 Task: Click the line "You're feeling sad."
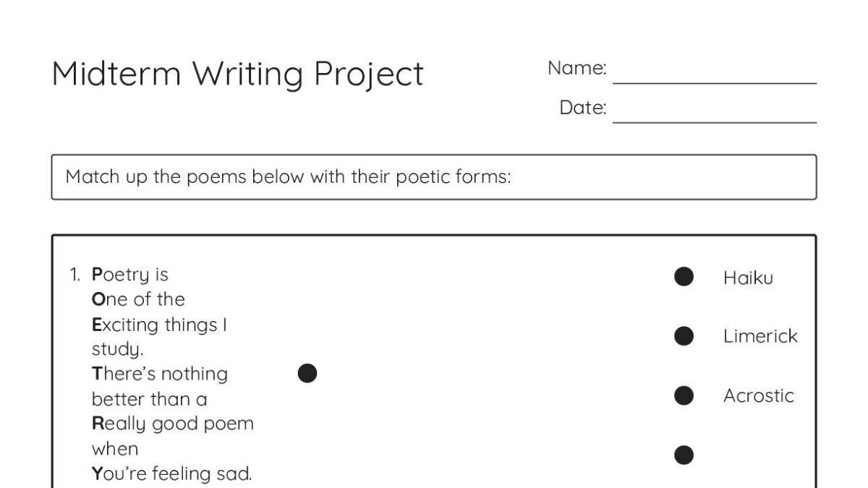click(x=172, y=474)
